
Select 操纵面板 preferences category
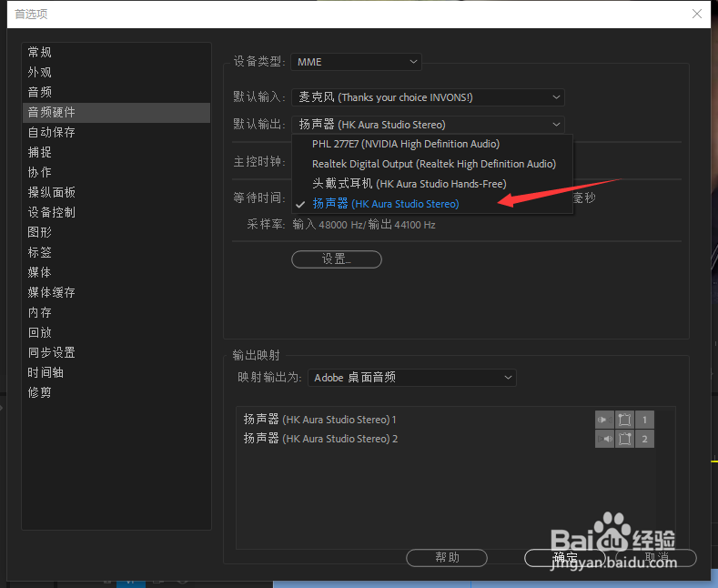pyautogui.click(x=116, y=192)
